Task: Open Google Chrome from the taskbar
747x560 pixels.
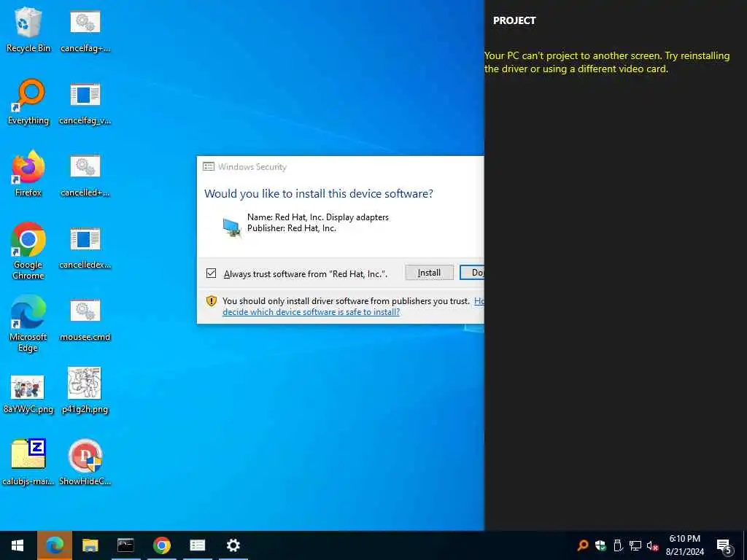Action: [161, 545]
